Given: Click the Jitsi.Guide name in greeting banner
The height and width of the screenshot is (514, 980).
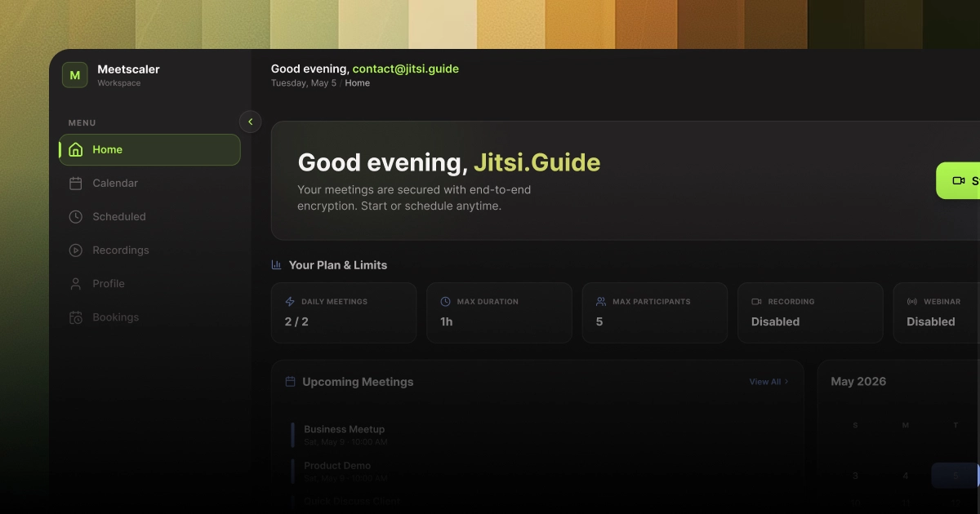Looking at the screenshot, I should coord(537,162).
